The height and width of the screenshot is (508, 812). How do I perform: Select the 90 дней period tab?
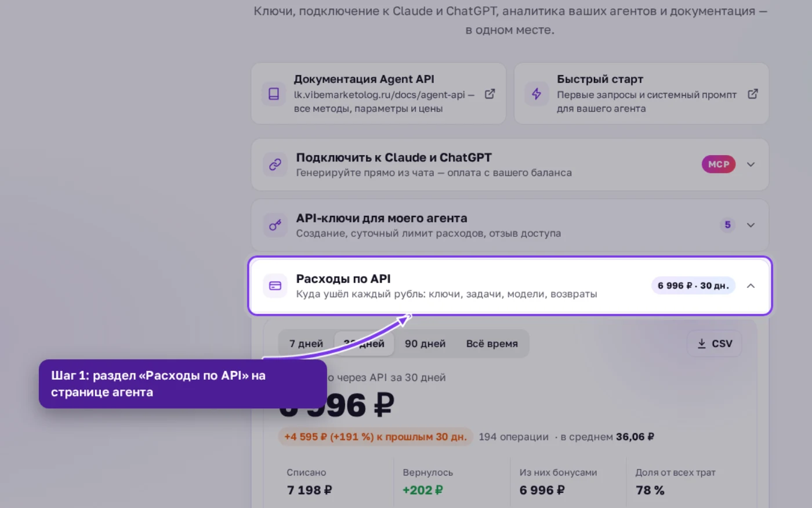coord(425,344)
